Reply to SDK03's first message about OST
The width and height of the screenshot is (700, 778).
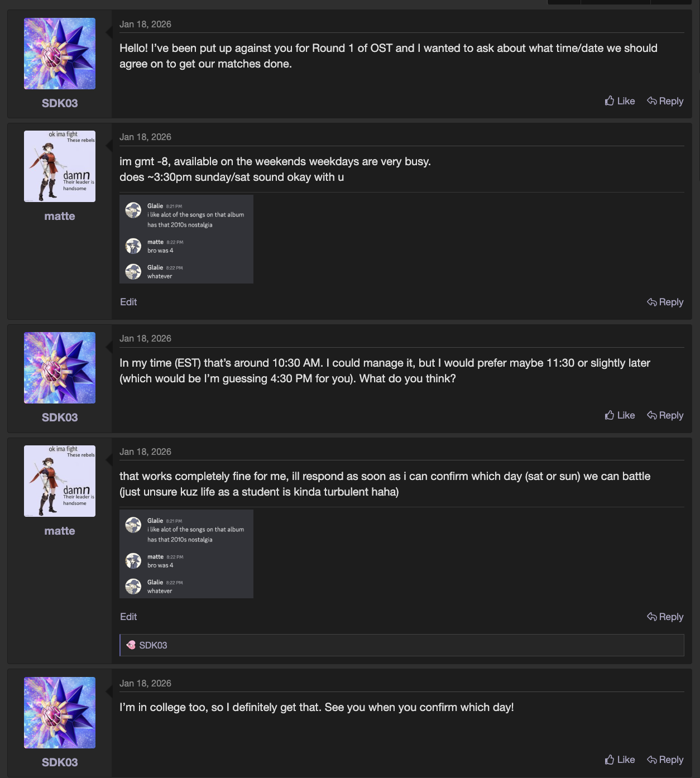(x=665, y=101)
